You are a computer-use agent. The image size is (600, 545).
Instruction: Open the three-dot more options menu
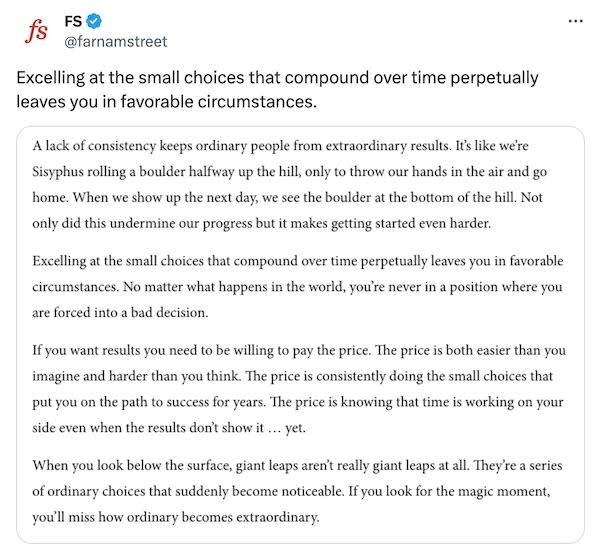coord(576,21)
